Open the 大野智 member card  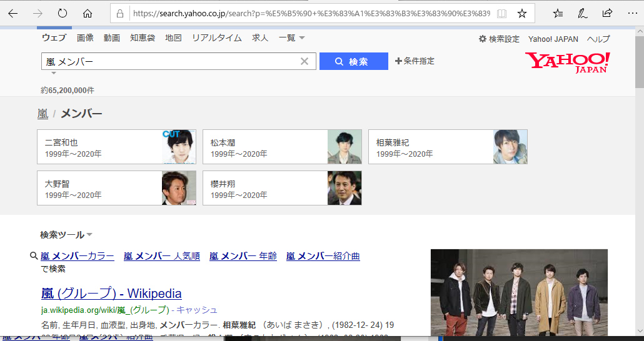[x=117, y=188]
